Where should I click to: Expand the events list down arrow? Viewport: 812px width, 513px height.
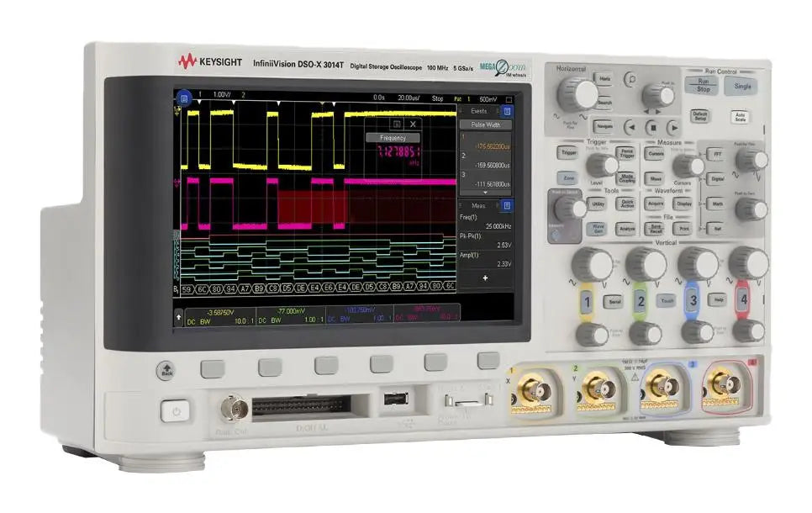(x=485, y=193)
